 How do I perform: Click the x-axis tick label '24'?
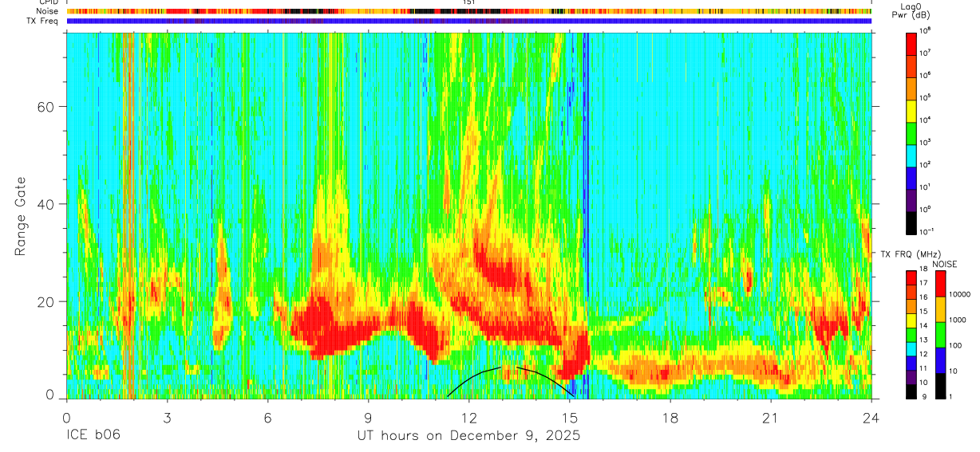point(871,418)
